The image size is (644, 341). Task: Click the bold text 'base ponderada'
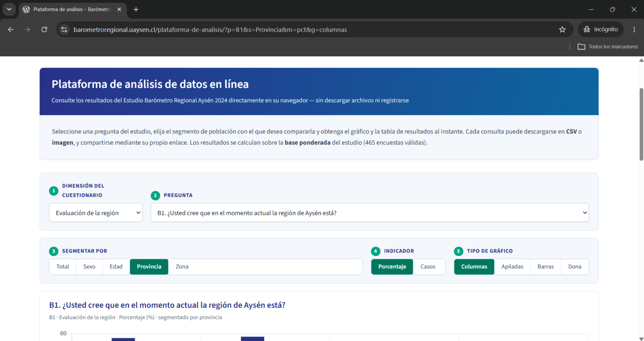308,142
